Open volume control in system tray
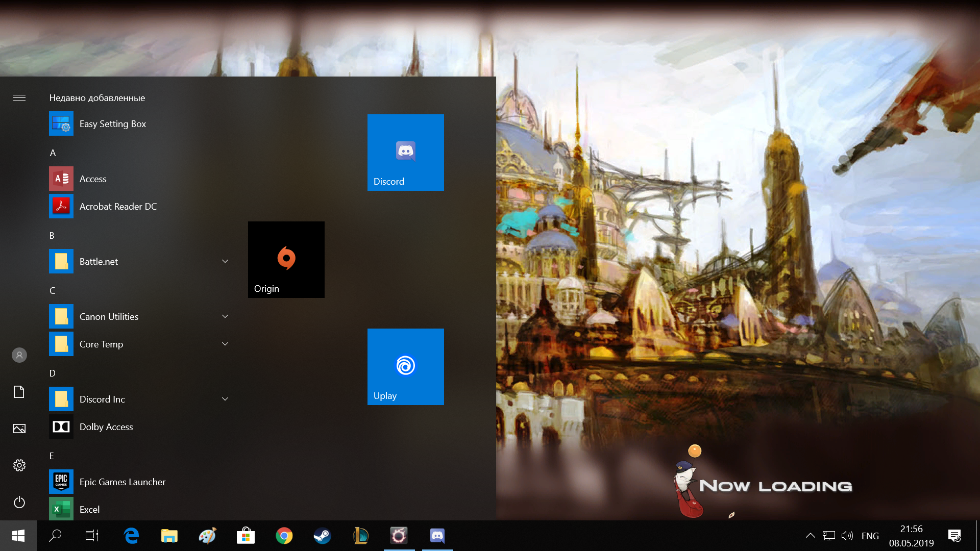 tap(847, 536)
